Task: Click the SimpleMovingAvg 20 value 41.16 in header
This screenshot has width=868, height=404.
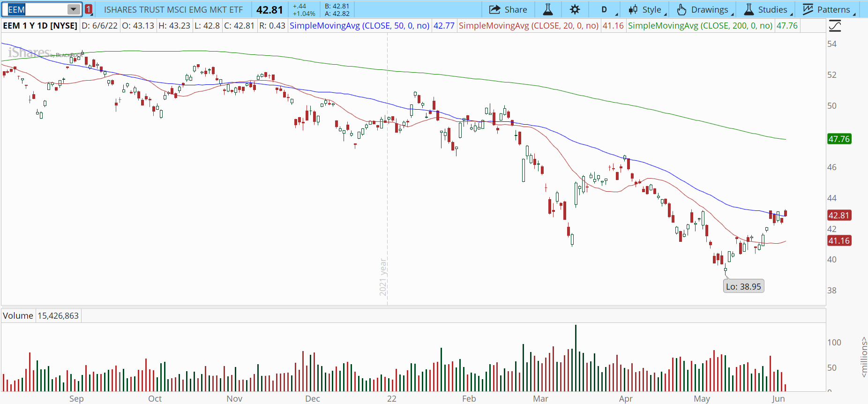Action: click(x=613, y=26)
